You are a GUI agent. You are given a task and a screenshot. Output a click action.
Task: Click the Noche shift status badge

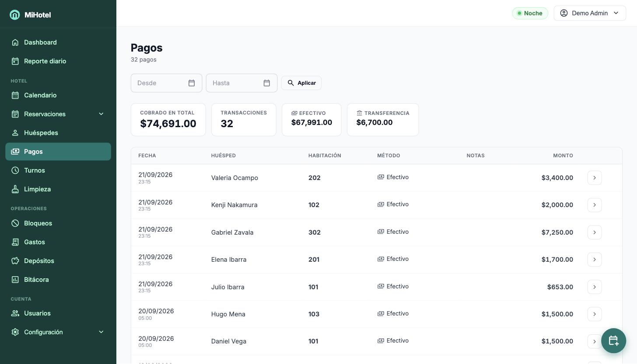click(x=530, y=13)
